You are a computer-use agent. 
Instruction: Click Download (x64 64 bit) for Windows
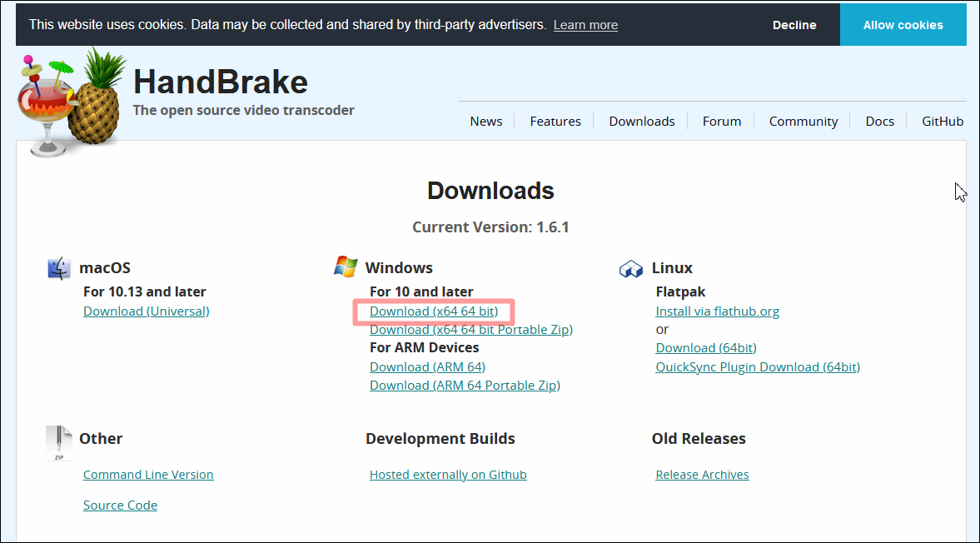(434, 311)
